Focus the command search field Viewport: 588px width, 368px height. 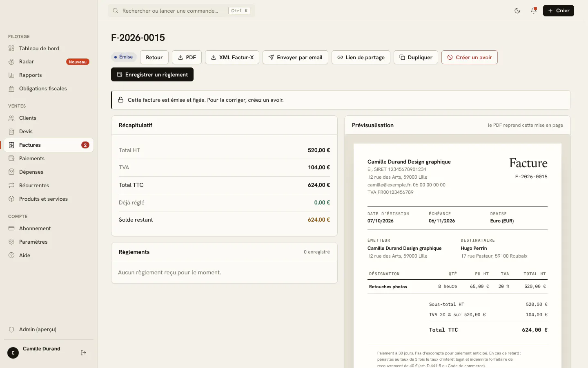pos(181,11)
